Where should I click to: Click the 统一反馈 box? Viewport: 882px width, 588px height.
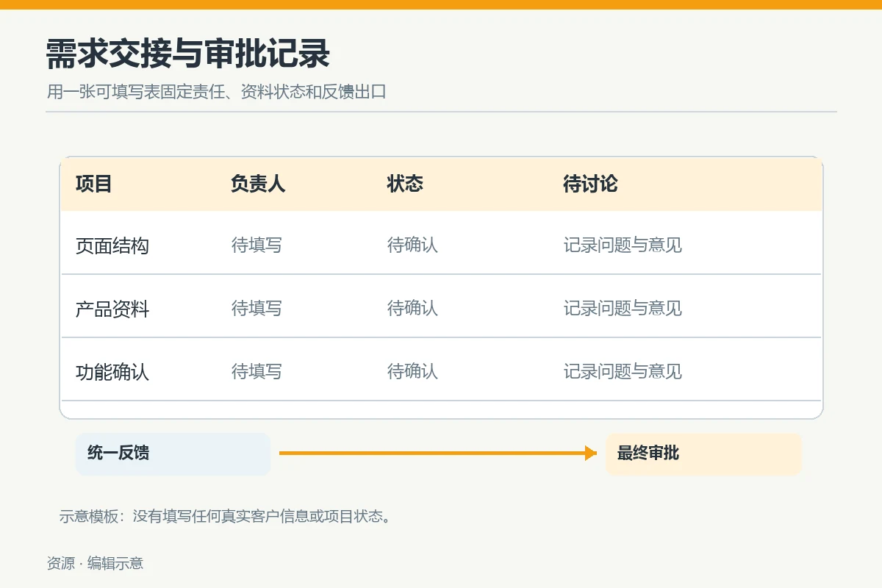click(173, 454)
